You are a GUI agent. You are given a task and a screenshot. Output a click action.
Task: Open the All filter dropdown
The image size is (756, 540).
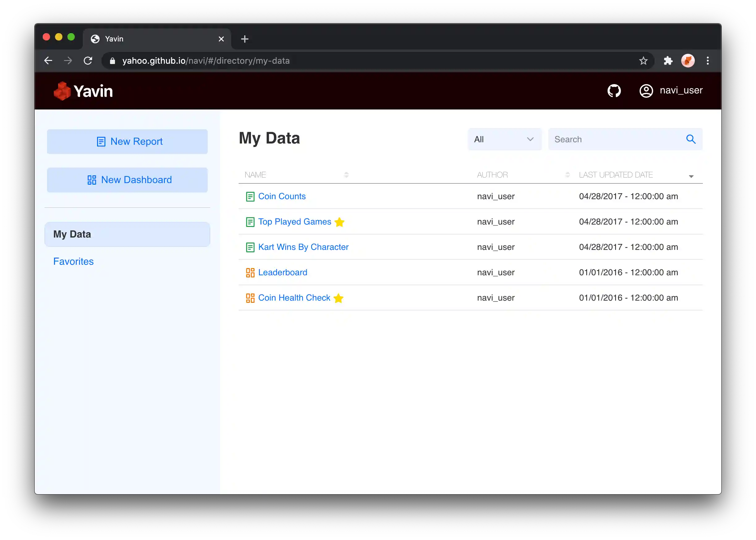tap(504, 139)
